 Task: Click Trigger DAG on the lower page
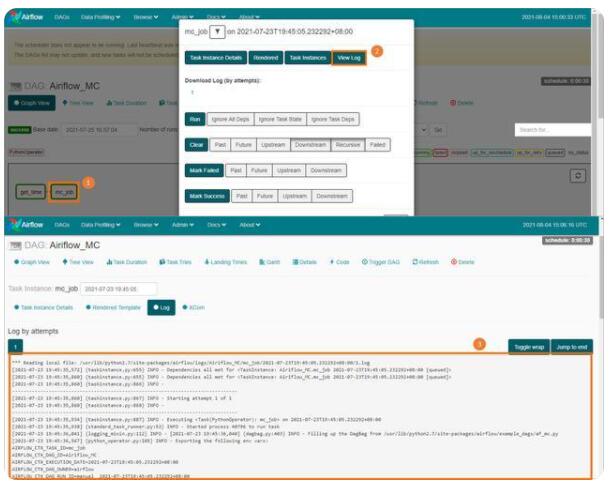380,262
